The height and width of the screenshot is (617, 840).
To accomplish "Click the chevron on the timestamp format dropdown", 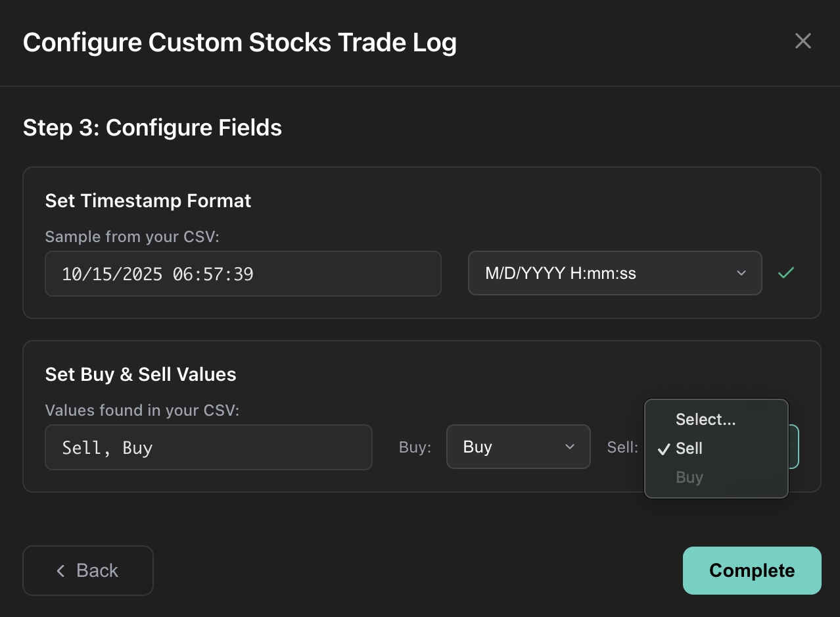I will click(741, 273).
